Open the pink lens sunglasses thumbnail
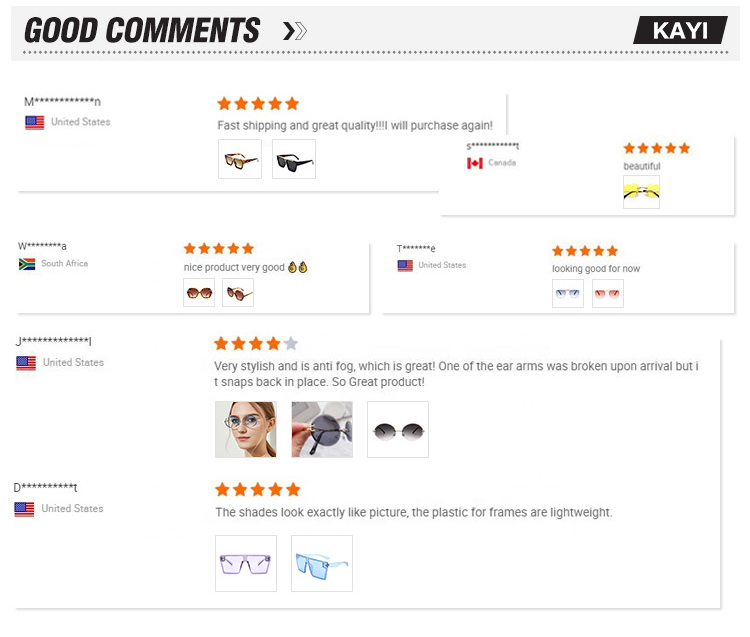750x637 pixels. (607, 293)
